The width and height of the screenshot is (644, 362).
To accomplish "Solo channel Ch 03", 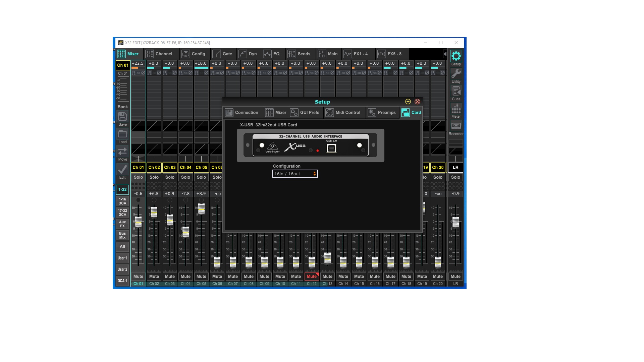I will tap(170, 177).
